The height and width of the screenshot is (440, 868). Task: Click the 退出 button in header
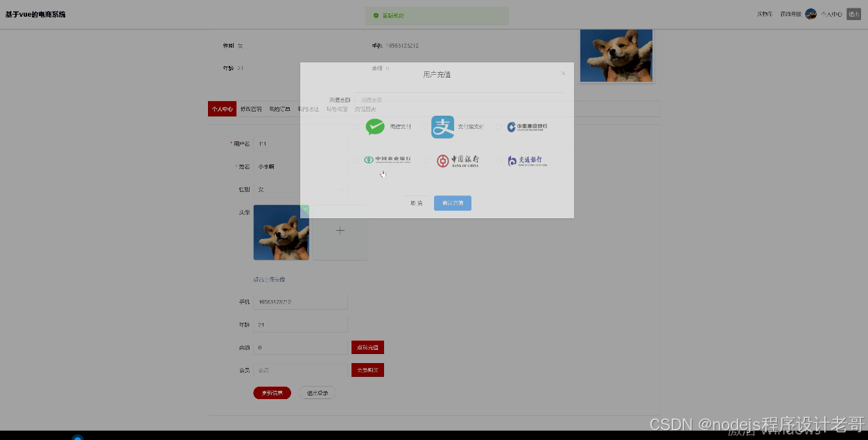point(853,14)
